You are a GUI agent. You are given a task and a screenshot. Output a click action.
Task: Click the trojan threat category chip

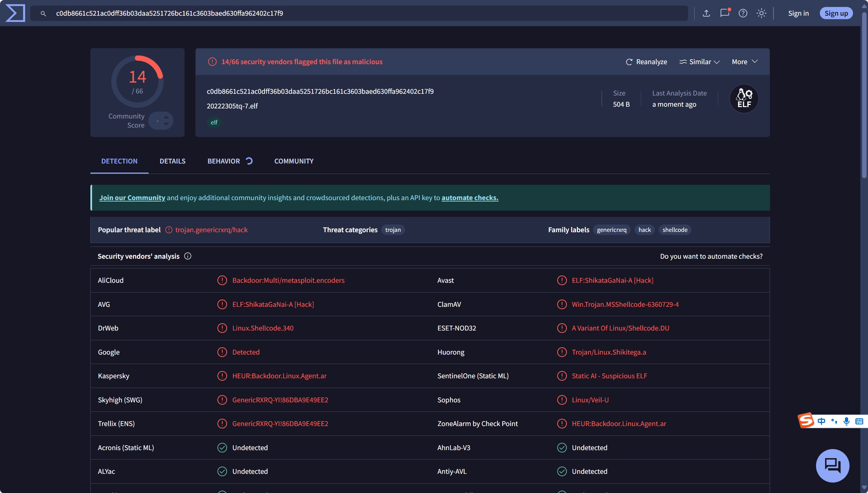(393, 230)
